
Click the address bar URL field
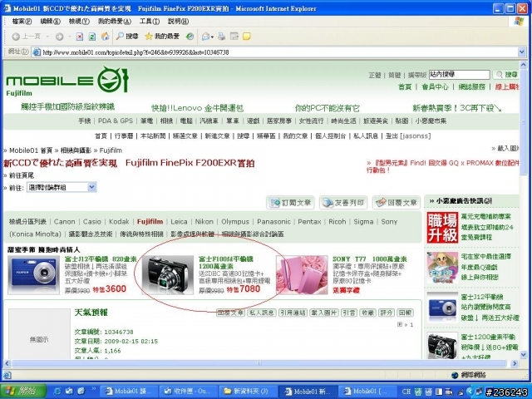pos(275,52)
